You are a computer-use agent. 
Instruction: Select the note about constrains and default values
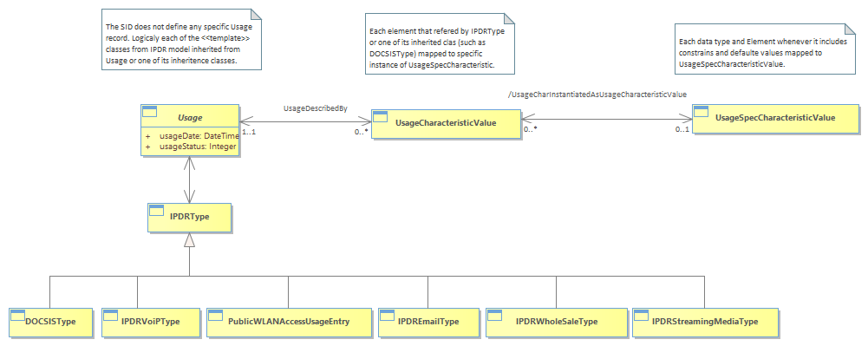click(765, 49)
